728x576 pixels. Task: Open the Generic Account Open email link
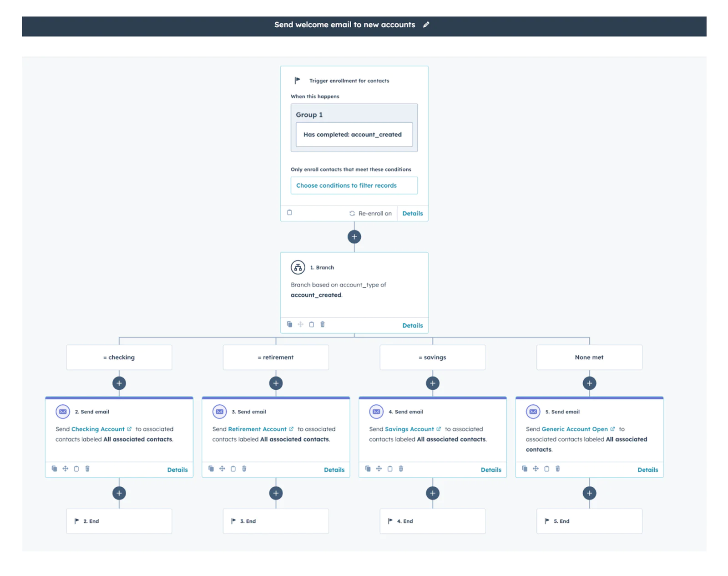tap(574, 428)
